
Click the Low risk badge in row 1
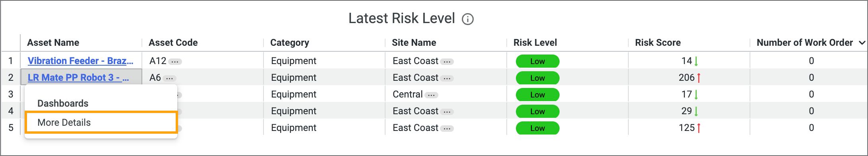pos(537,61)
